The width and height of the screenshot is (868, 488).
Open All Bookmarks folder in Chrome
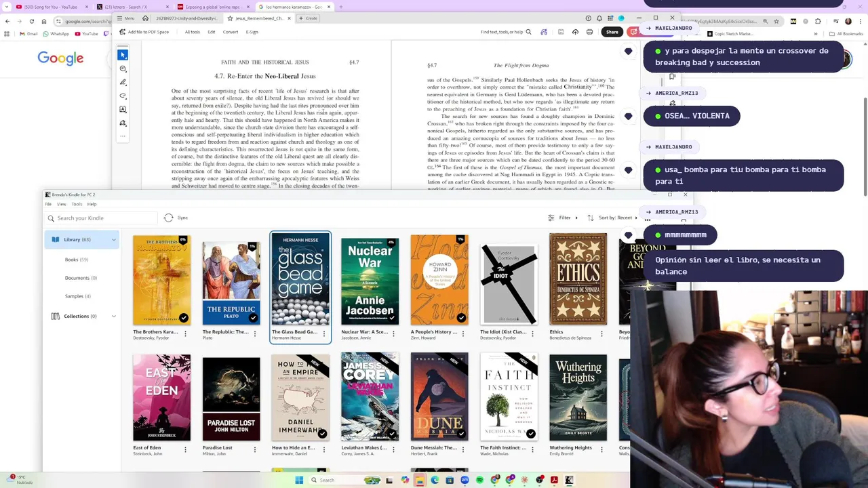(x=847, y=34)
